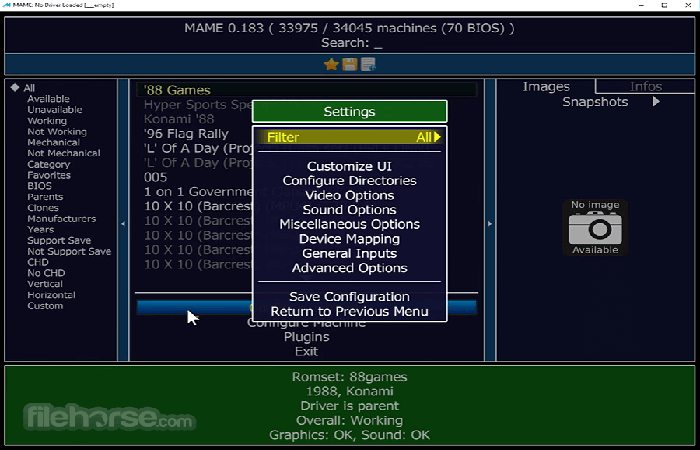Image resolution: width=700 pixels, height=450 pixels.
Task: Select the Not Working filter
Action: [x=57, y=132]
